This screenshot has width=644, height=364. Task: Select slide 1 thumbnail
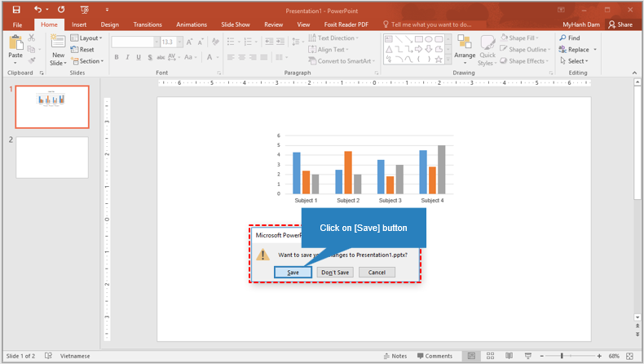coord(52,107)
